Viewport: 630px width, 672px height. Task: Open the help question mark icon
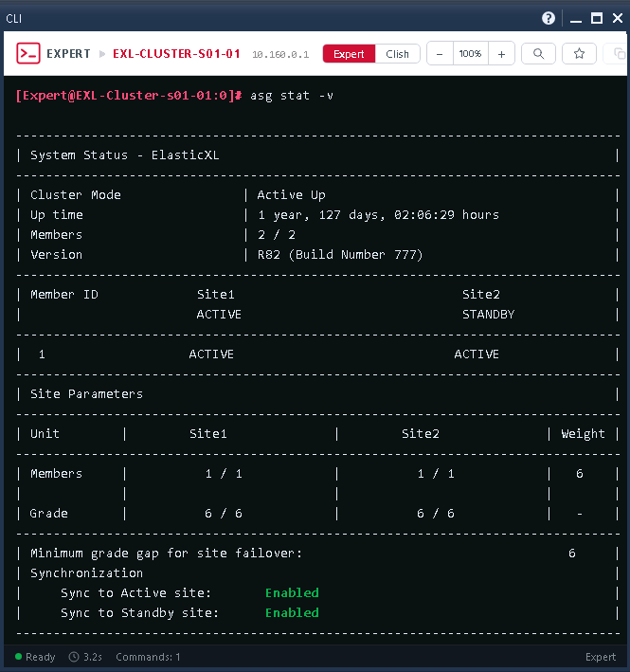tap(549, 18)
